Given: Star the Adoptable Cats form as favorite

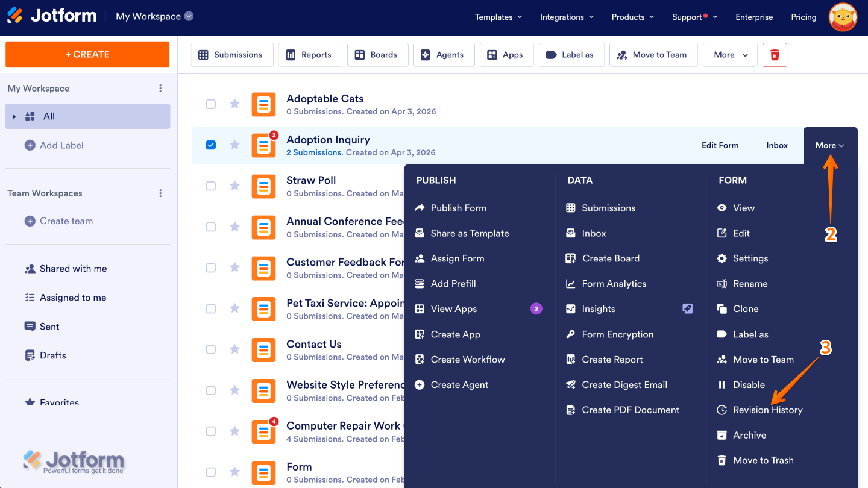Looking at the screenshot, I should pyautogui.click(x=234, y=104).
